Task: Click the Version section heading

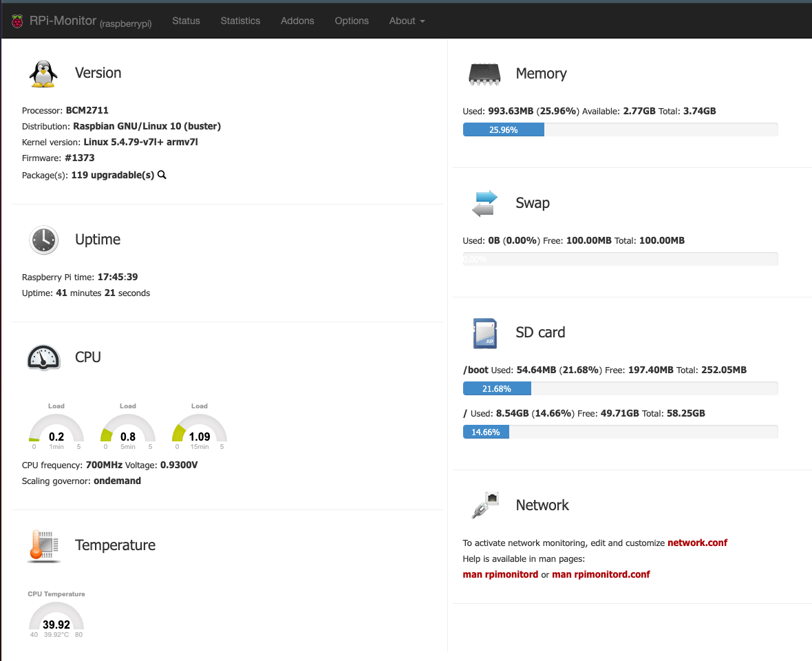Action: click(98, 73)
